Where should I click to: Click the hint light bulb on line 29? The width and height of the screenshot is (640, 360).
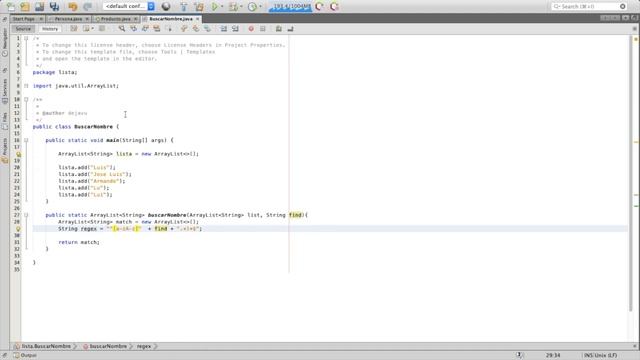[x=18, y=229]
